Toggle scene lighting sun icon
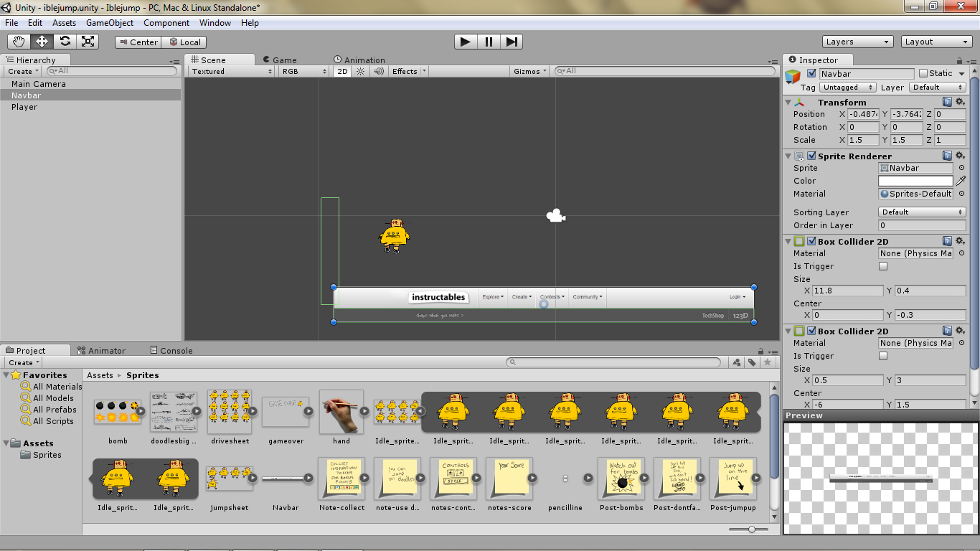 point(361,71)
